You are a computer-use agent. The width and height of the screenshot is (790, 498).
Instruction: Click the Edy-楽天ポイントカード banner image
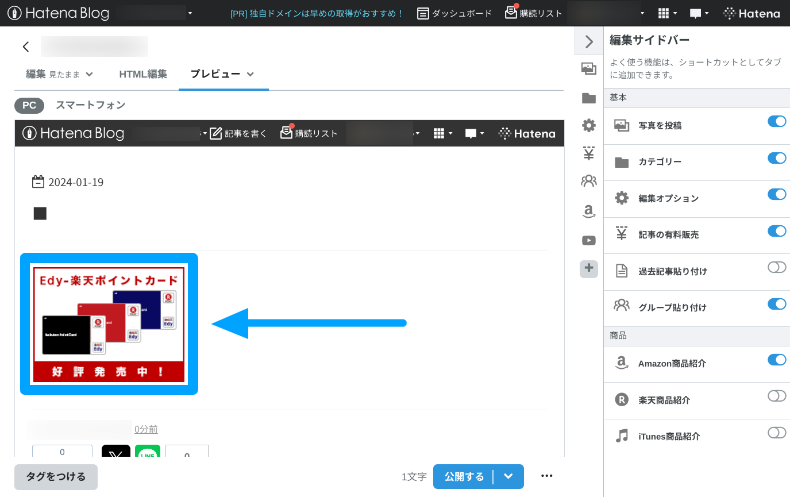point(109,324)
